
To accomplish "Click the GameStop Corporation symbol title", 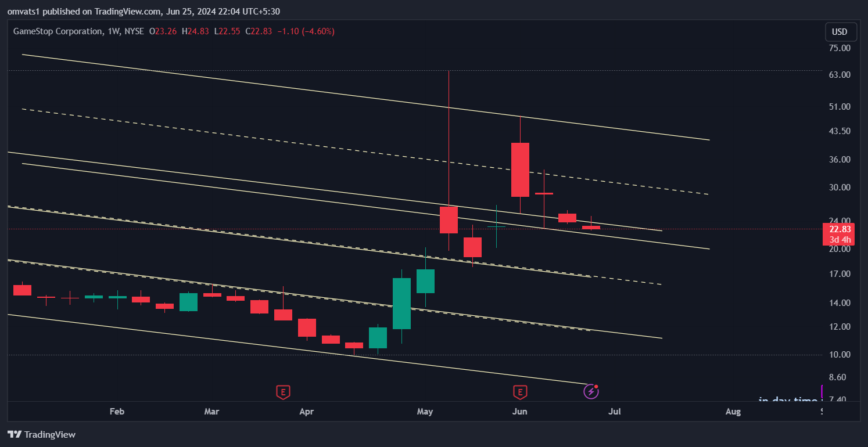I will 58,31.
